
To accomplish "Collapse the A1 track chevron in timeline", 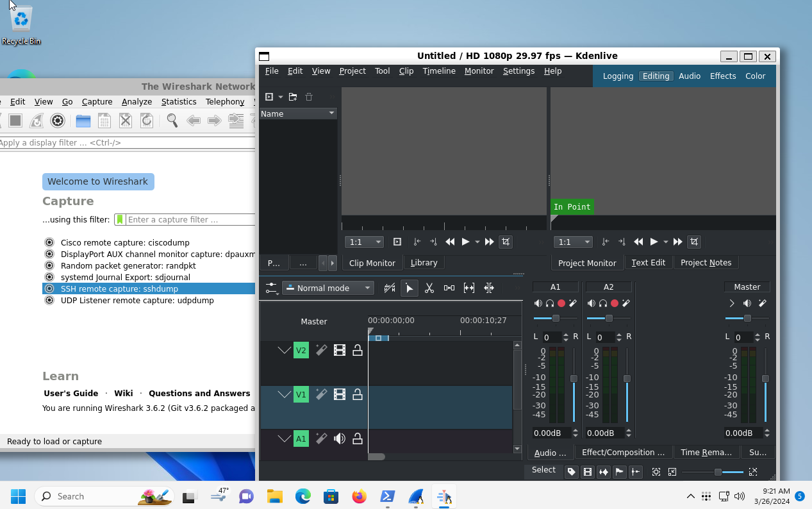I will [285, 438].
